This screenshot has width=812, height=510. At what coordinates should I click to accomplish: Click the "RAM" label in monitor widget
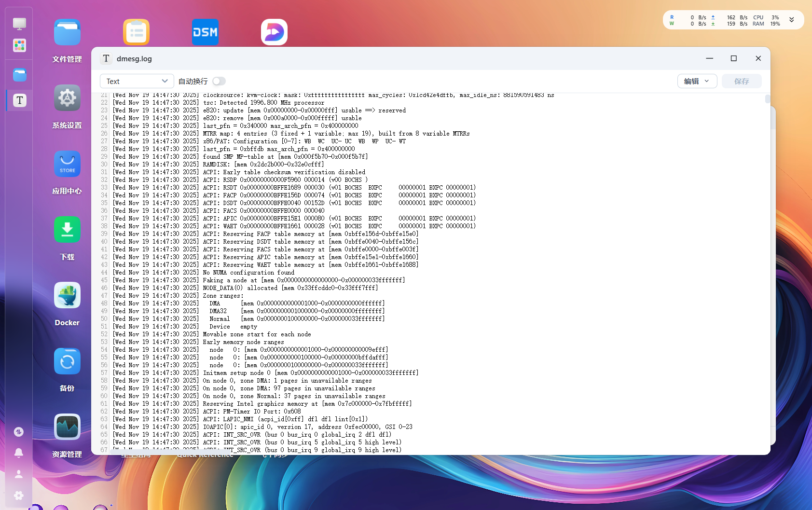click(x=758, y=24)
